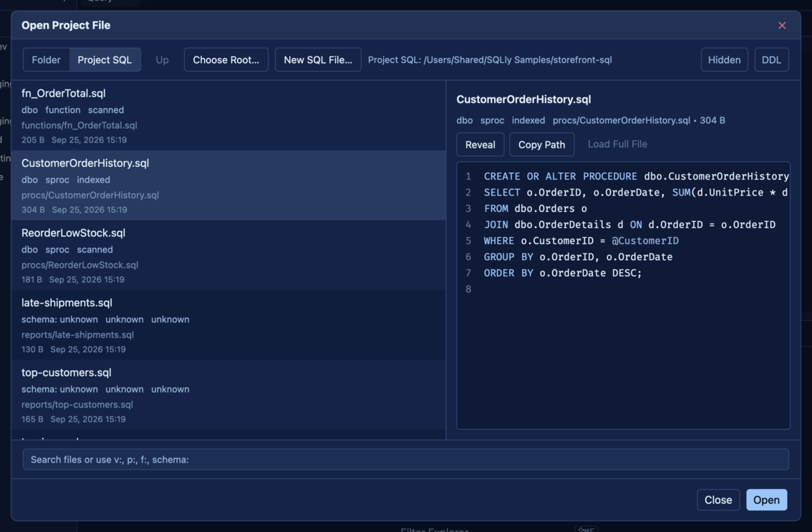812x532 pixels.
Task: Click the JOIN dbo.OrderDetails code line
Action: pos(629,225)
